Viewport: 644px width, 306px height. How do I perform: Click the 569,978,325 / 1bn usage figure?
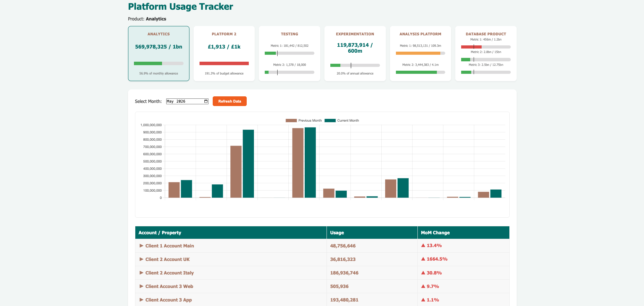pos(159,47)
